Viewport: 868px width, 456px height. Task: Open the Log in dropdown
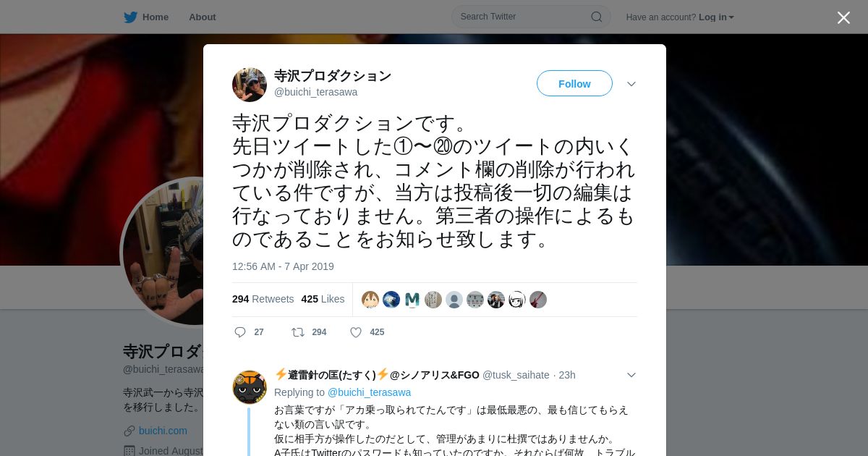pyautogui.click(x=716, y=17)
